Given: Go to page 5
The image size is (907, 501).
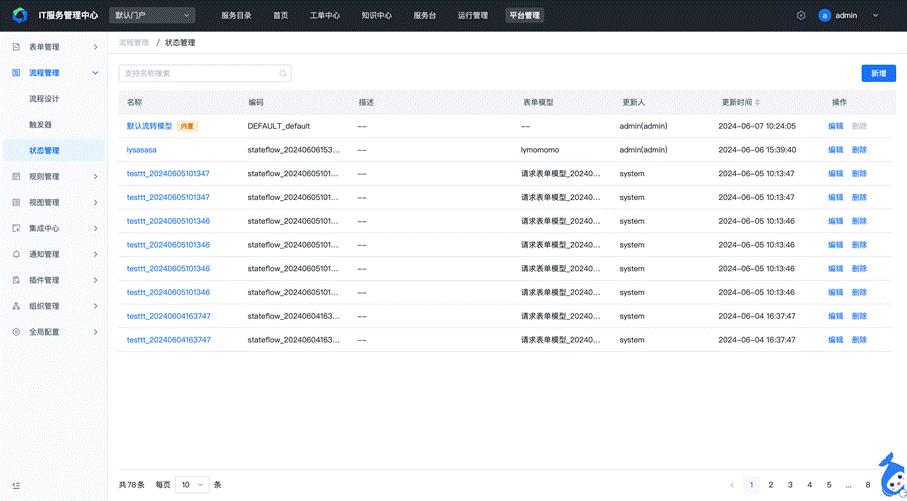Looking at the screenshot, I should point(829,485).
